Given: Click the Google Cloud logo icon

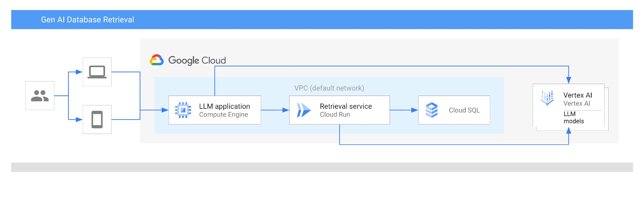Looking at the screenshot, I should coord(157,60).
